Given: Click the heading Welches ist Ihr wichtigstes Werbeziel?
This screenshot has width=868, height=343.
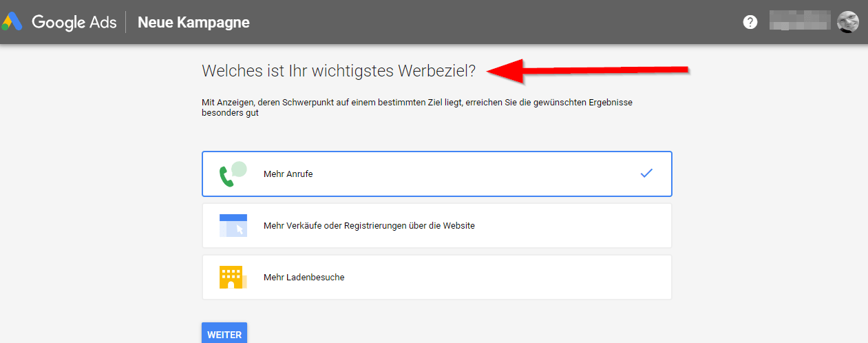Looking at the screenshot, I should [x=339, y=70].
